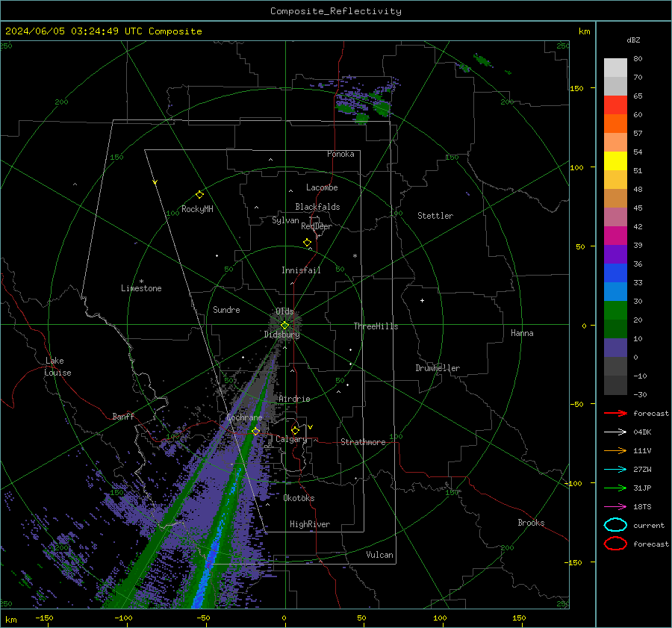Click the HighRiver label
This screenshot has height=628, width=672.
[x=310, y=524]
